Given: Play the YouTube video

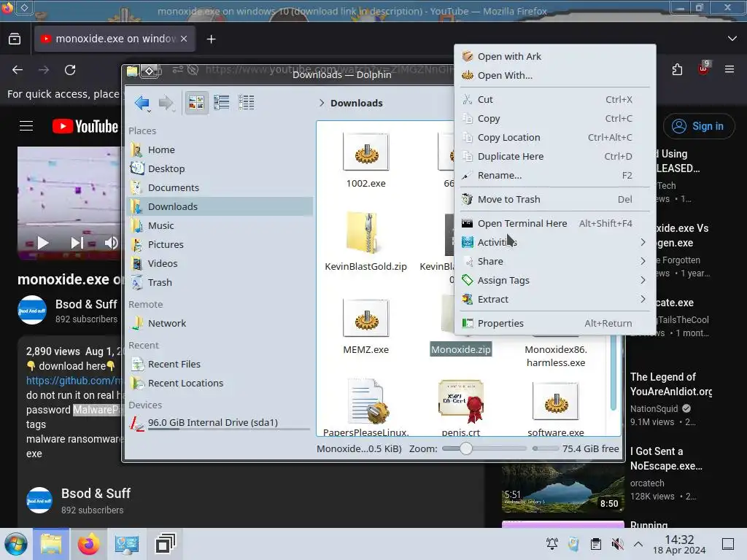Looking at the screenshot, I should pos(43,243).
